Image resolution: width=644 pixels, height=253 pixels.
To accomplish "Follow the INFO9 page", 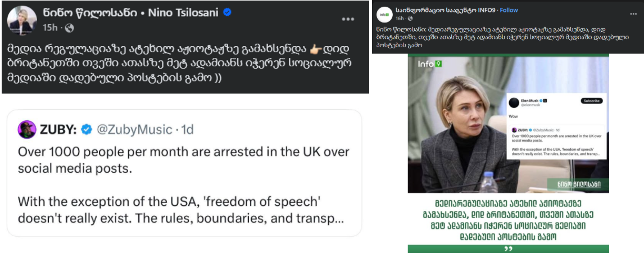I will [x=509, y=10].
